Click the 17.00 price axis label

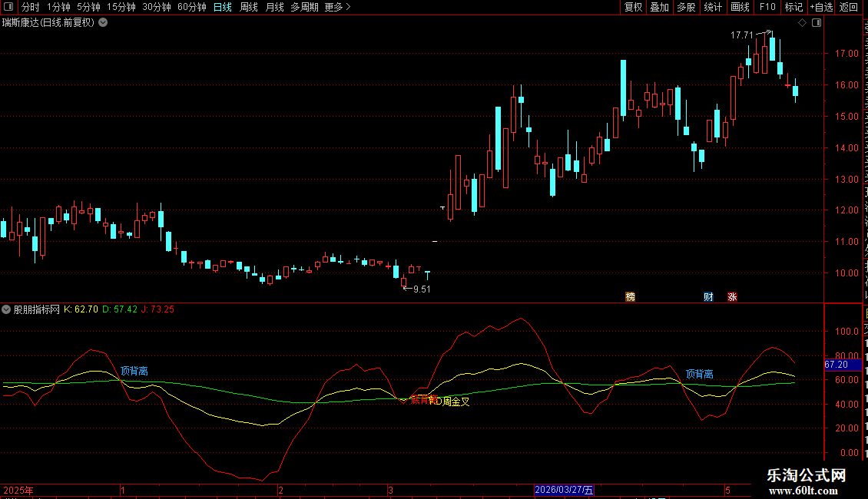pos(846,54)
